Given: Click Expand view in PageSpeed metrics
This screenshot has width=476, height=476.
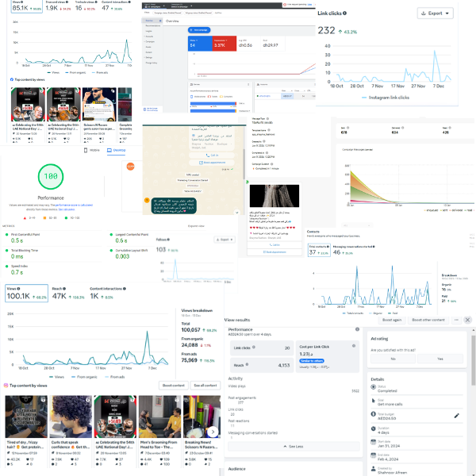Looking at the screenshot, I should pos(197,226).
